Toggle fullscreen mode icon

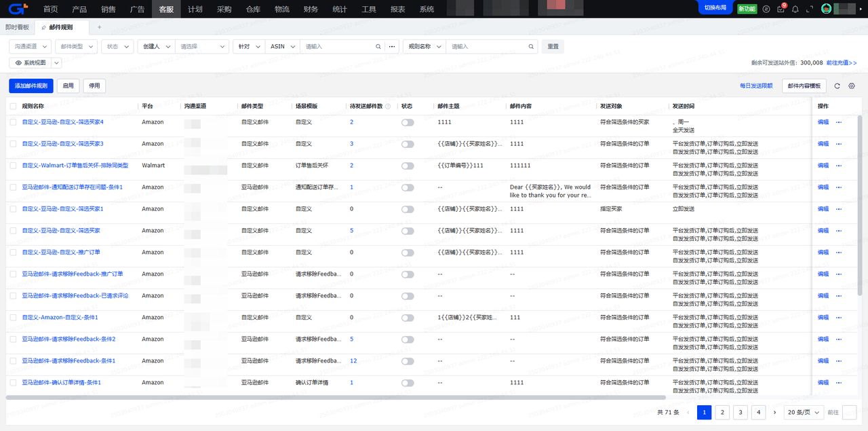pos(809,9)
